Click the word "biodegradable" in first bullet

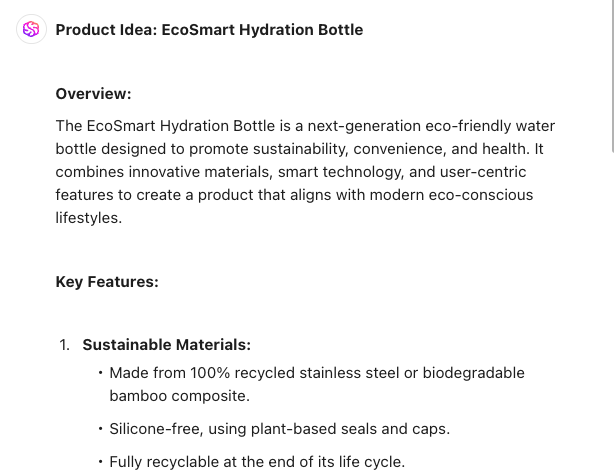(473, 373)
